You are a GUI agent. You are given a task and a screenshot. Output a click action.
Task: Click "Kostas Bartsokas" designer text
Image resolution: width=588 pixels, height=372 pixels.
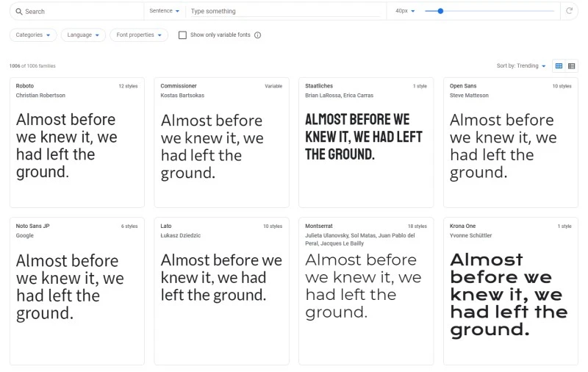[x=182, y=96]
